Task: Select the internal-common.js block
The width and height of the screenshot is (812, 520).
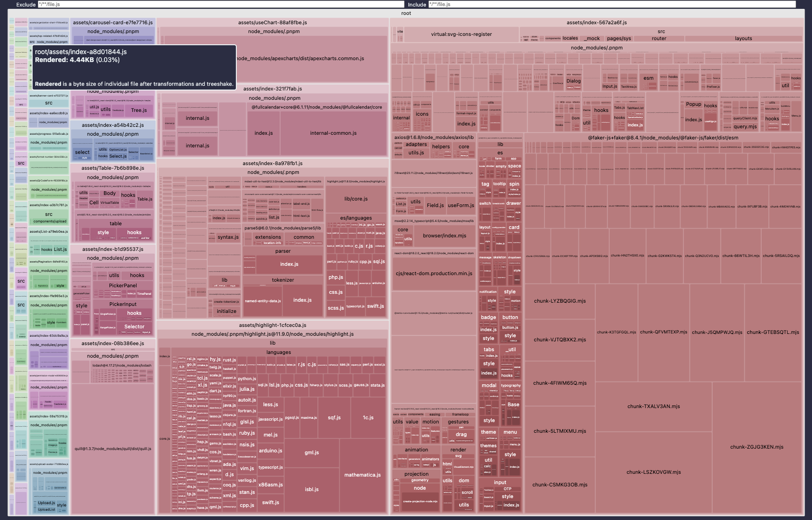Action: click(x=333, y=133)
